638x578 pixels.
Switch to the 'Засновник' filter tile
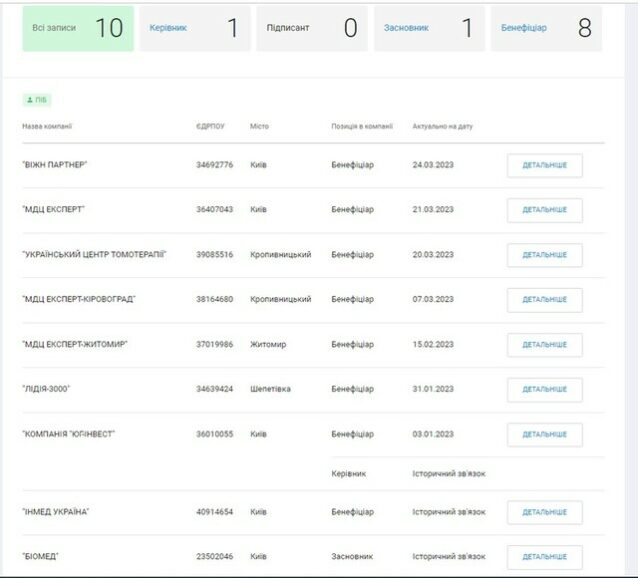430,28
